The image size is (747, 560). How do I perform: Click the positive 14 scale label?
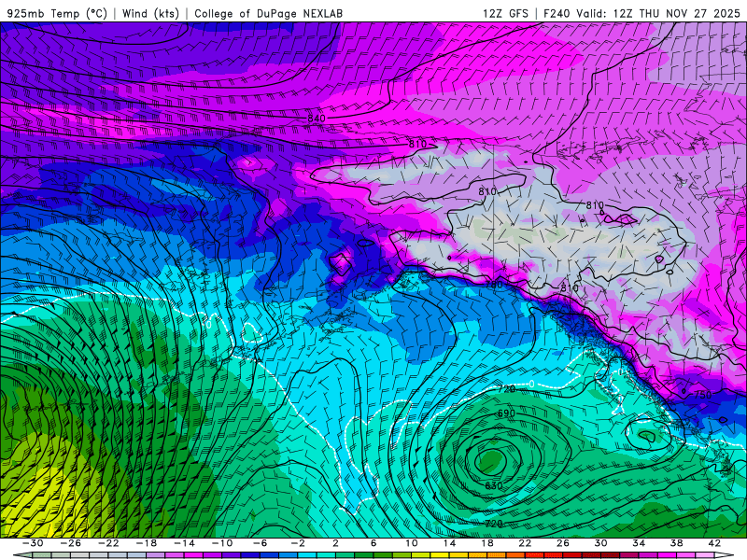pyautogui.click(x=449, y=543)
